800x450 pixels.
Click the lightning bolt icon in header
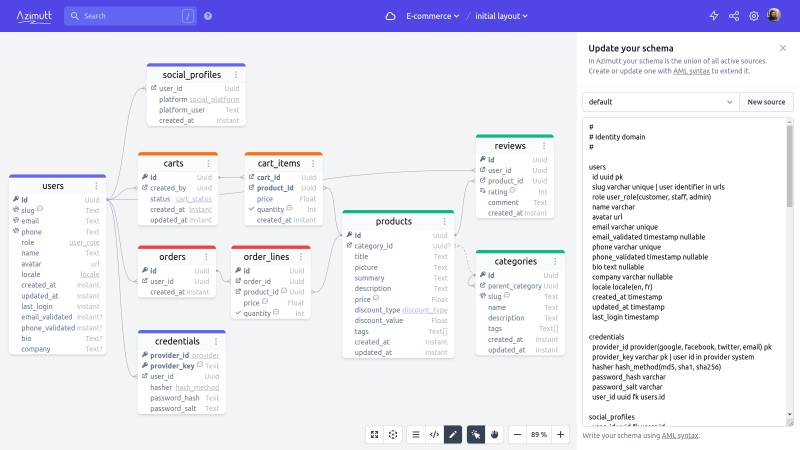tap(714, 16)
